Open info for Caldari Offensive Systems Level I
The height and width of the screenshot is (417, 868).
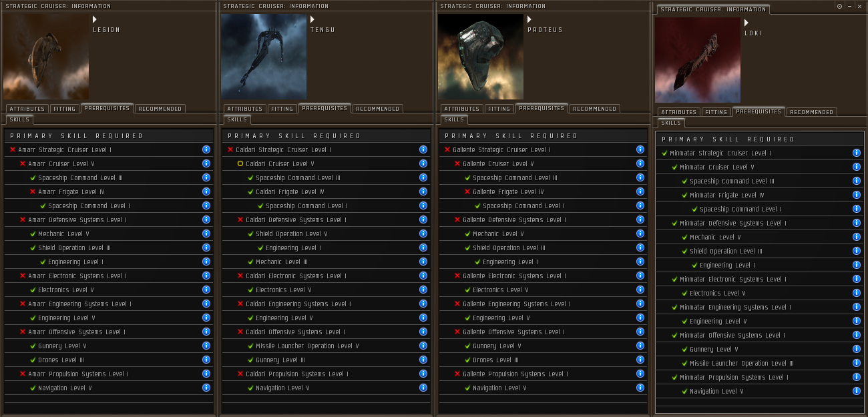click(x=423, y=332)
